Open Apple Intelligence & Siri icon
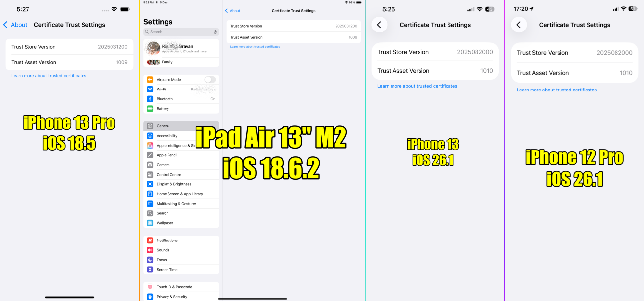 150,146
